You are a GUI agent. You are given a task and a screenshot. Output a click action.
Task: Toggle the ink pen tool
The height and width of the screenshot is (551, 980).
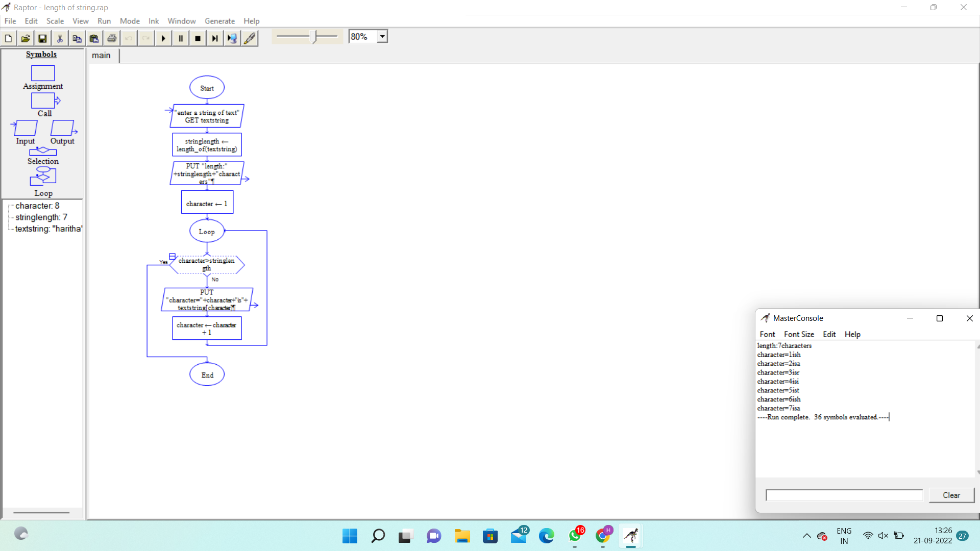[x=250, y=38]
